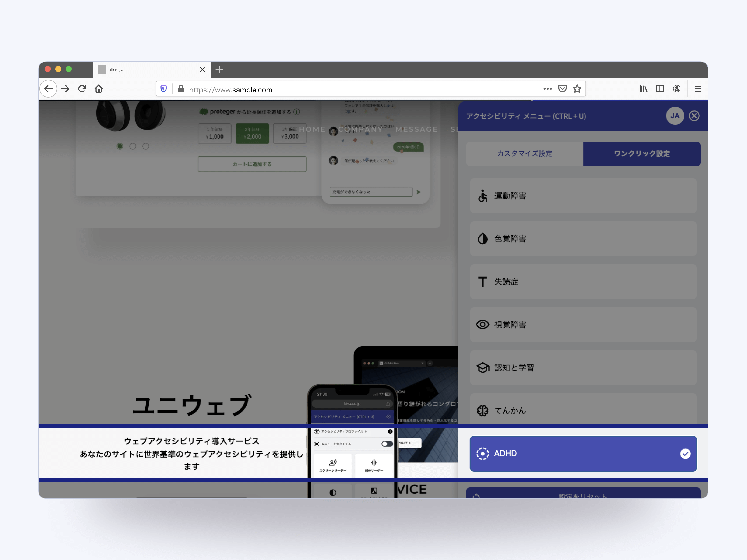
Task: Enable the 色覚障害 profile
Action: 583,239
